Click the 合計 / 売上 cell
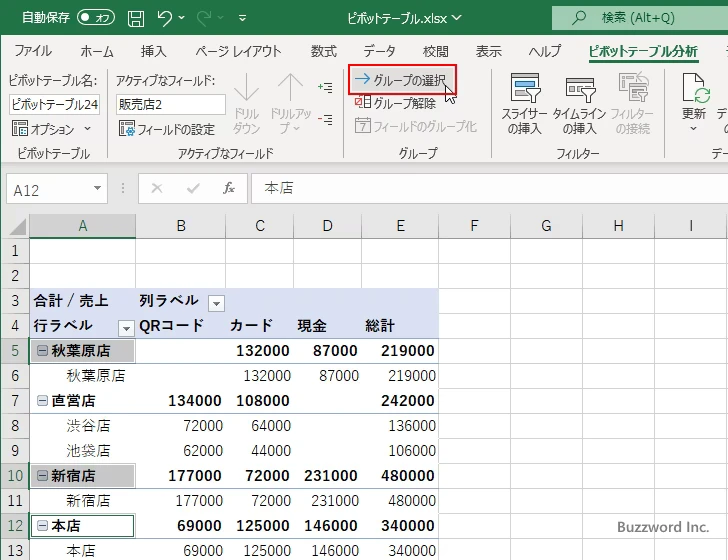The image size is (728, 560). coord(83,300)
